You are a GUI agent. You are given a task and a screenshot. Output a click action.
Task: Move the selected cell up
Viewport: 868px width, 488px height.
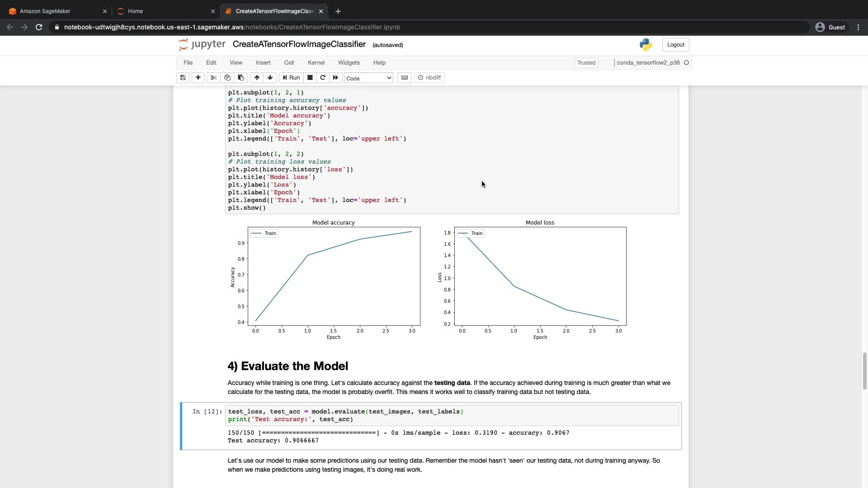coord(257,78)
